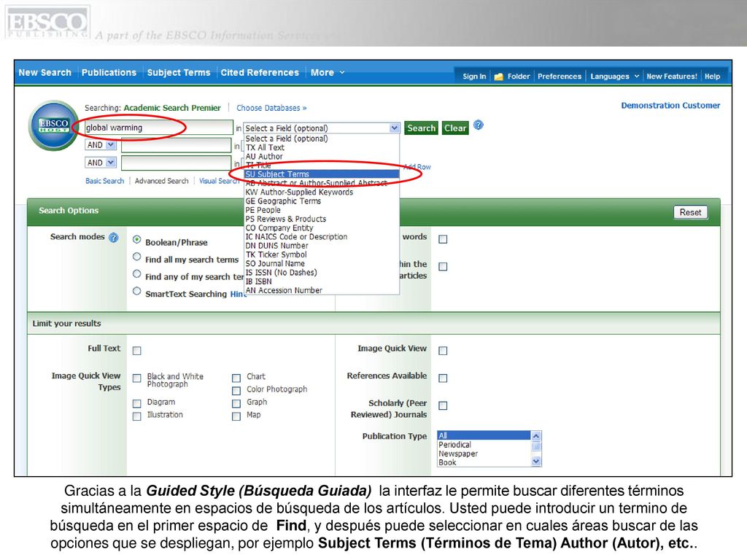Click the third search term field
Screen dimensions: 747x560
tap(177, 163)
